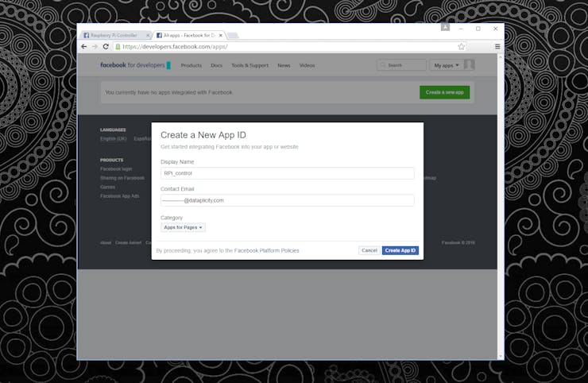Screen dimensions: 588x383
Task: Go back using browser back arrow
Action: (x=84, y=47)
